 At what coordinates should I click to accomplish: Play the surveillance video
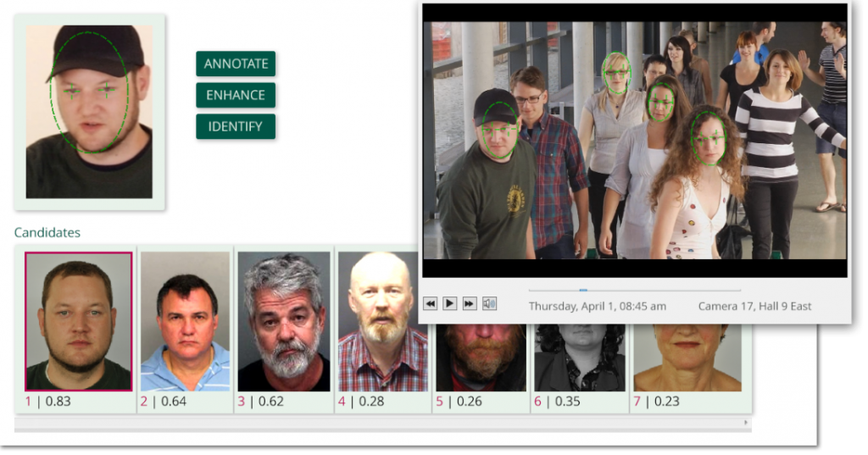(449, 303)
